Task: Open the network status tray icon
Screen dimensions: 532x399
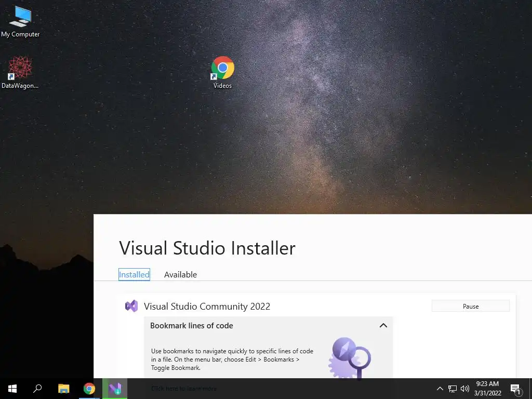Action: (x=453, y=389)
